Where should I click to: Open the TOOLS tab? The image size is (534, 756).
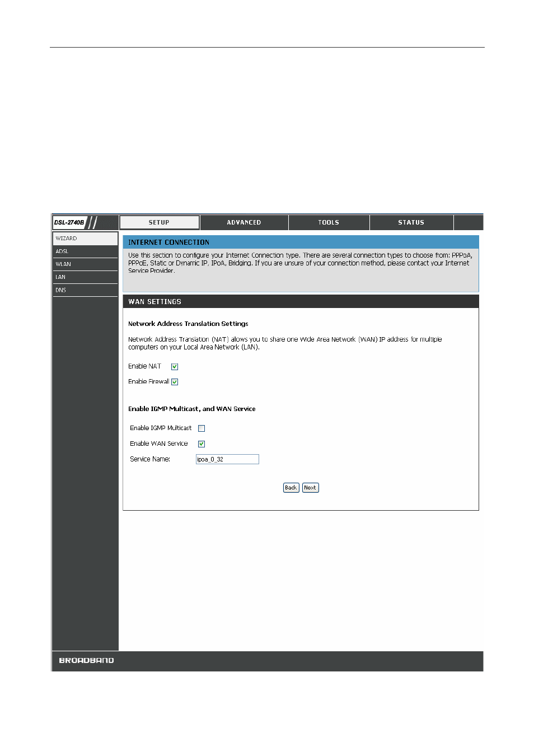(x=329, y=222)
